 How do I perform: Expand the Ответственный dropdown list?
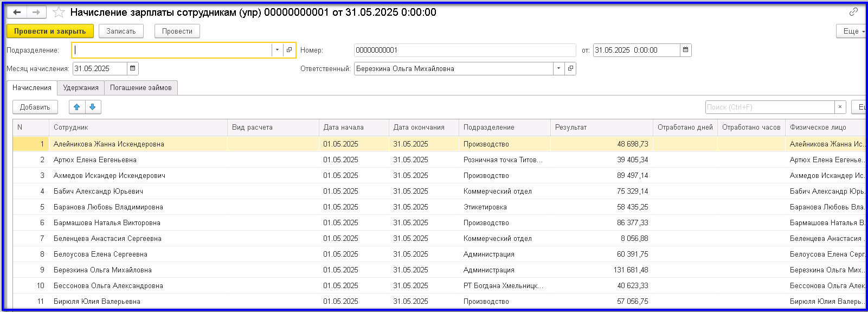558,68
